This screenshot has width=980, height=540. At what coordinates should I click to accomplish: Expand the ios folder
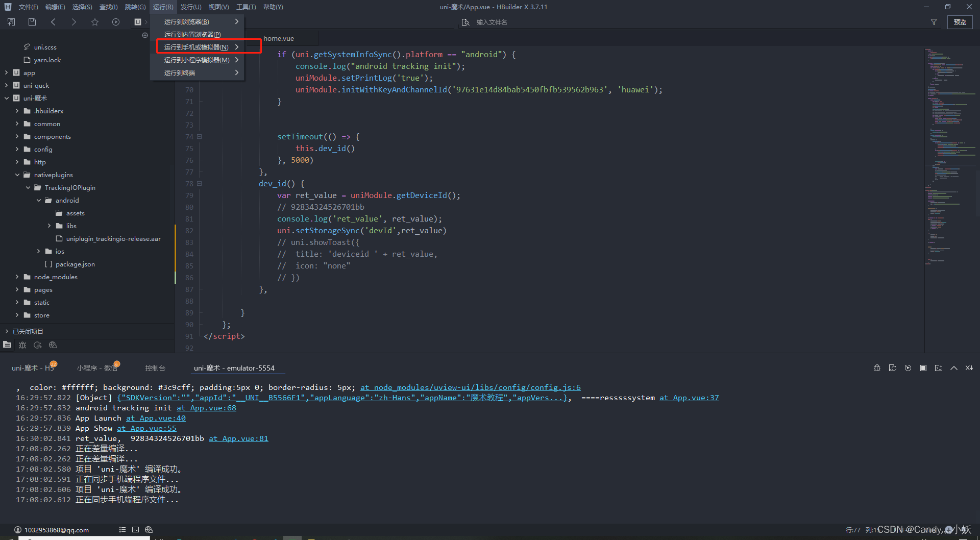click(x=38, y=251)
